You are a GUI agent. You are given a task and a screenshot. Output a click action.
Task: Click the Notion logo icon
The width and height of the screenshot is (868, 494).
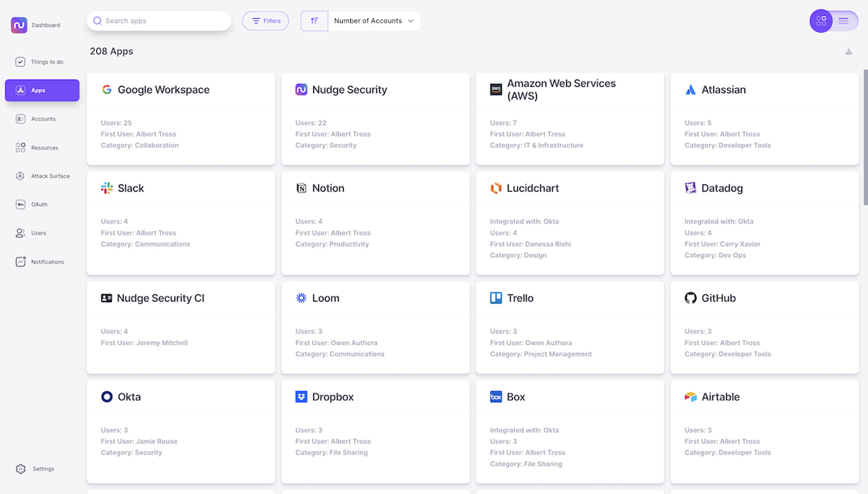(301, 188)
